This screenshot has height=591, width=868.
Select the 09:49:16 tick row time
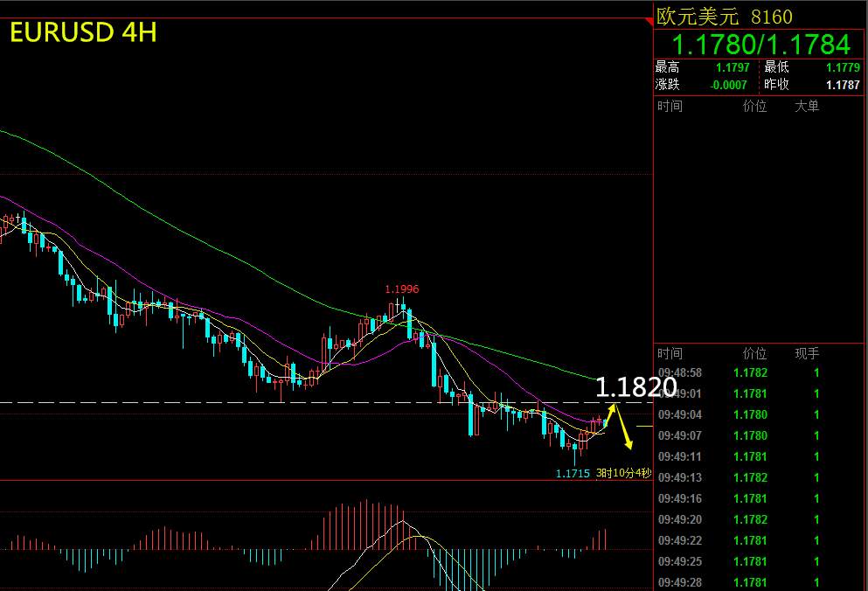tap(680, 498)
